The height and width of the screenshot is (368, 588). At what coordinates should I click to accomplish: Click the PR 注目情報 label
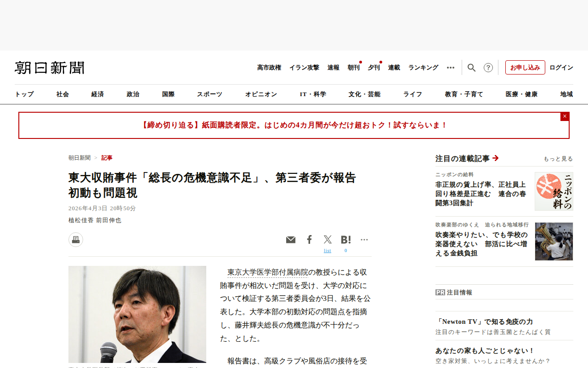(x=454, y=293)
